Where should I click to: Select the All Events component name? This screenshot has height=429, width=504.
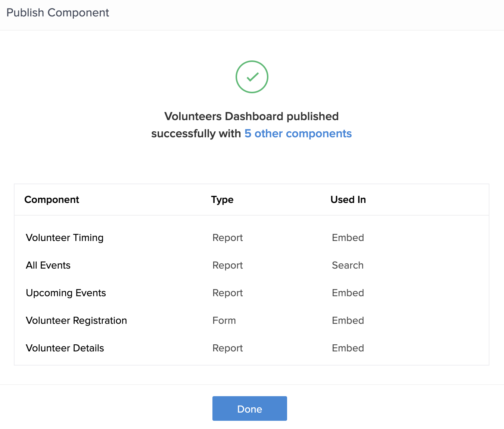[x=48, y=265]
